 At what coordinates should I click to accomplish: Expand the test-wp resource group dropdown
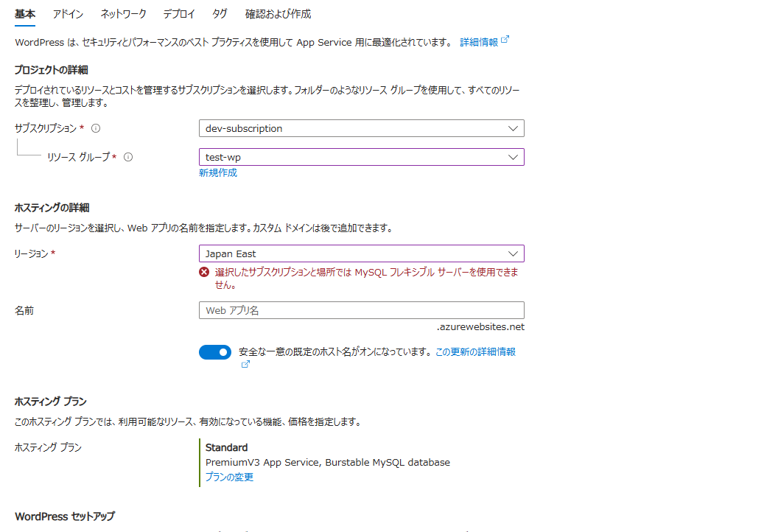click(x=361, y=156)
